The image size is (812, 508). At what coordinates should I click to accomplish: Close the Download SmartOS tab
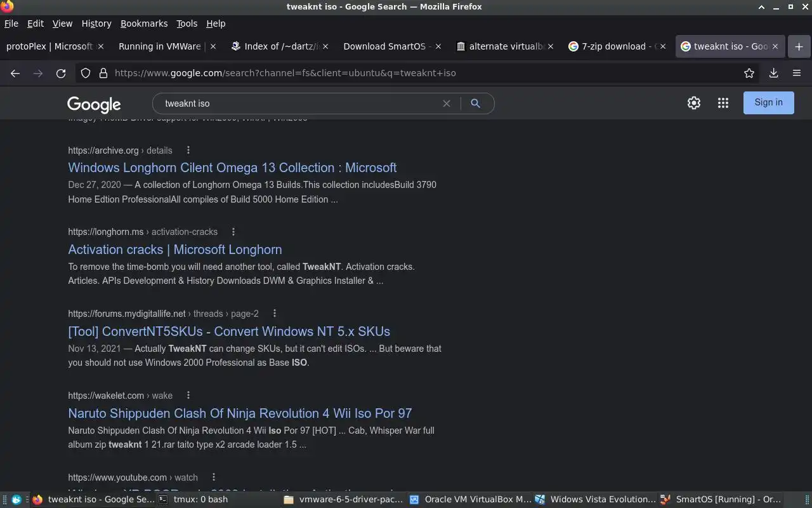pos(438,46)
